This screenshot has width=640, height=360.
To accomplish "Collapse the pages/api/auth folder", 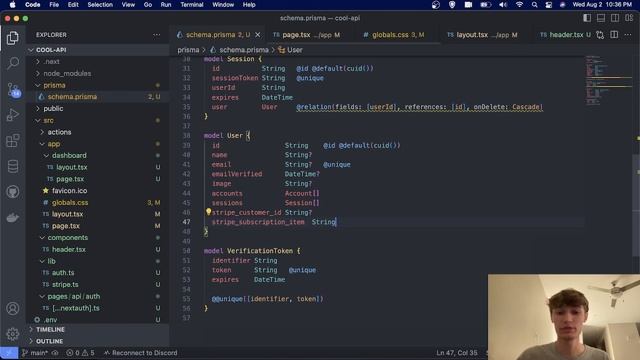I will coord(98,296).
